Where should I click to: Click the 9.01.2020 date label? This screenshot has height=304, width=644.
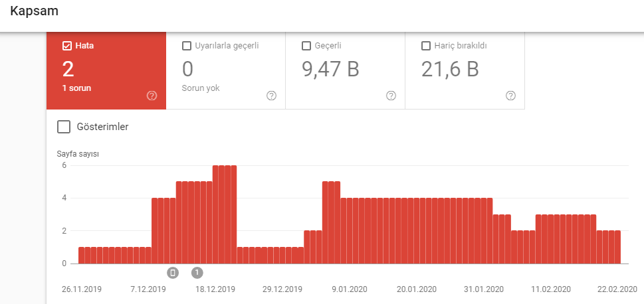click(x=351, y=289)
